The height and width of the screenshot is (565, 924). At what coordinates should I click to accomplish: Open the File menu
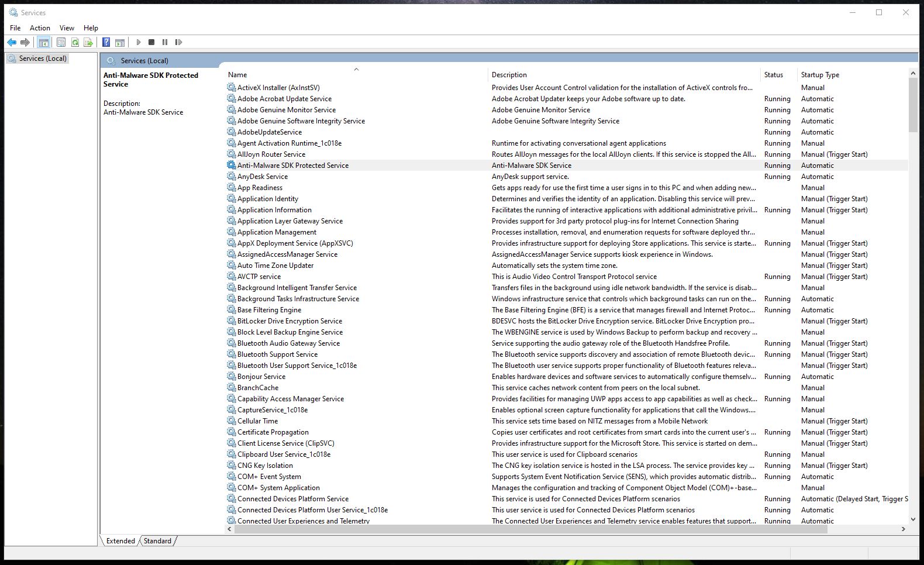pos(15,28)
